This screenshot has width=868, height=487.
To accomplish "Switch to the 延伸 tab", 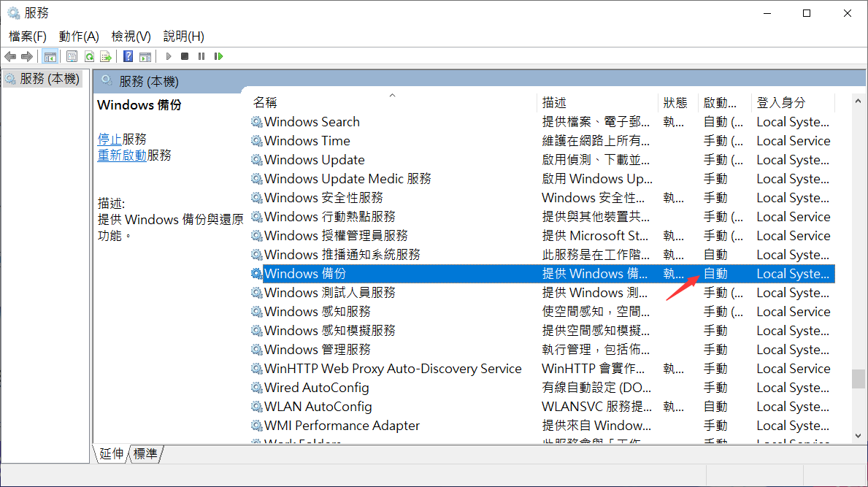I will click(x=111, y=454).
